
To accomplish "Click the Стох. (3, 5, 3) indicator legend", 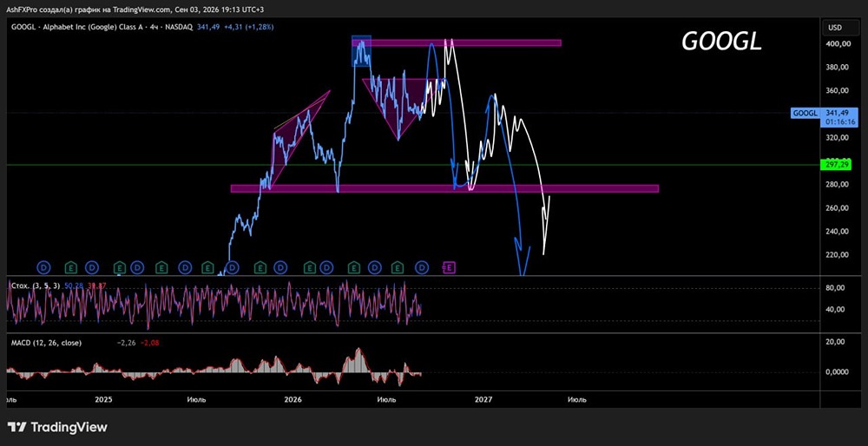I will click(x=36, y=285).
